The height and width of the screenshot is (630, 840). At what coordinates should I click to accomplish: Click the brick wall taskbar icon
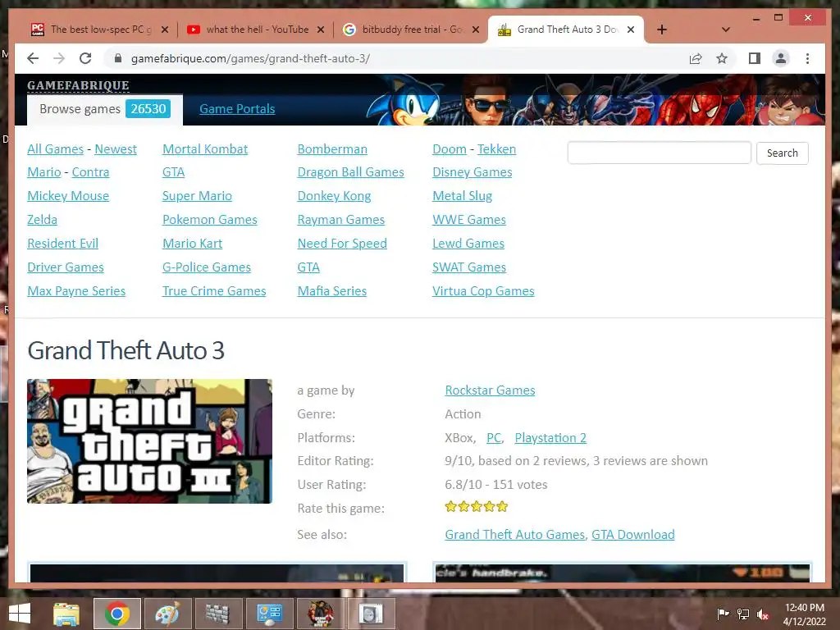pos(217,614)
